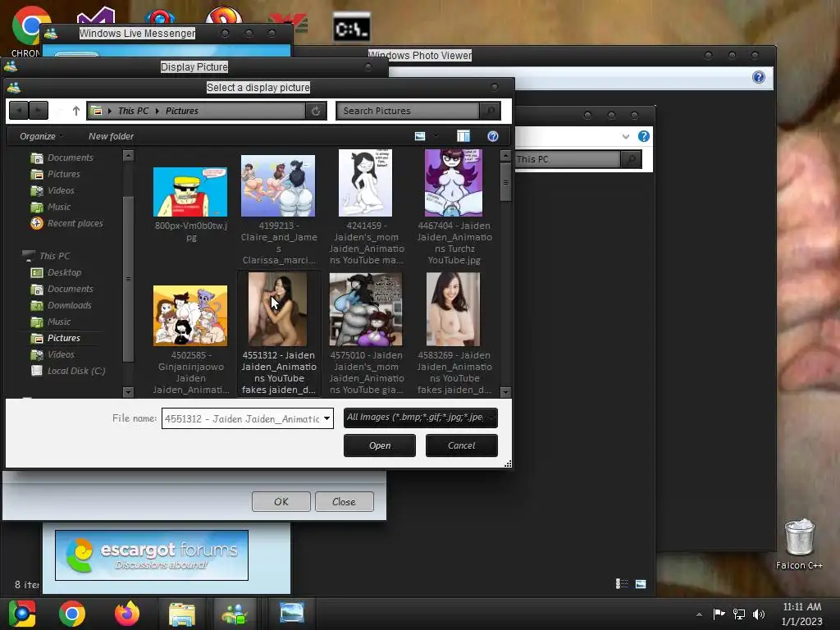Click the Back arrow in file dialog
This screenshot has width=840, height=630.
click(19, 111)
